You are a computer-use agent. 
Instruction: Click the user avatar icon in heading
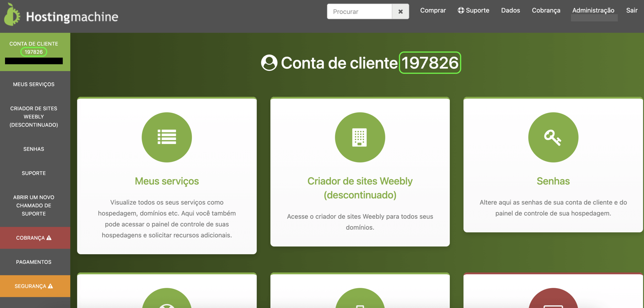(269, 63)
